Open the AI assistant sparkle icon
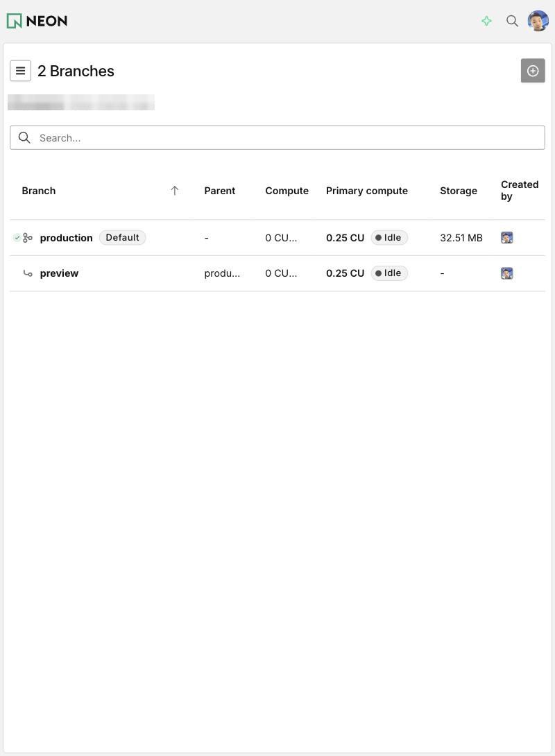This screenshot has width=555, height=756. click(x=486, y=21)
